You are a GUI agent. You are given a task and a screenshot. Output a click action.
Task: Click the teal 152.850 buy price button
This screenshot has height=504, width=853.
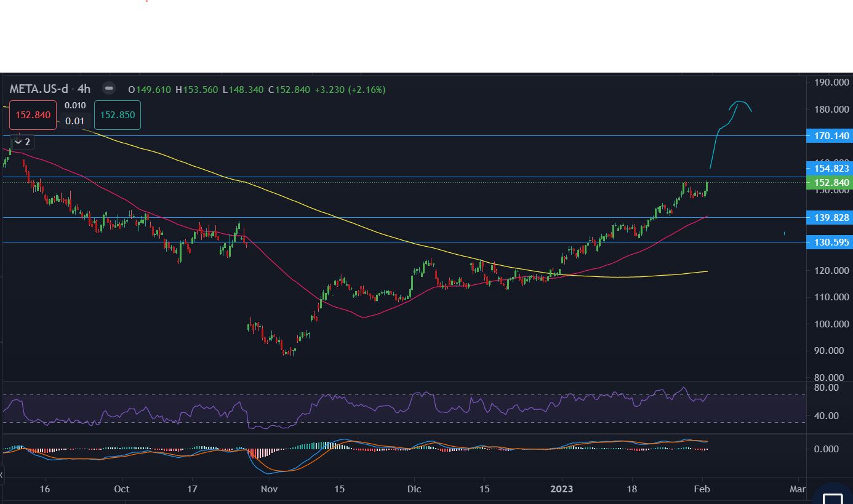click(117, 115)
